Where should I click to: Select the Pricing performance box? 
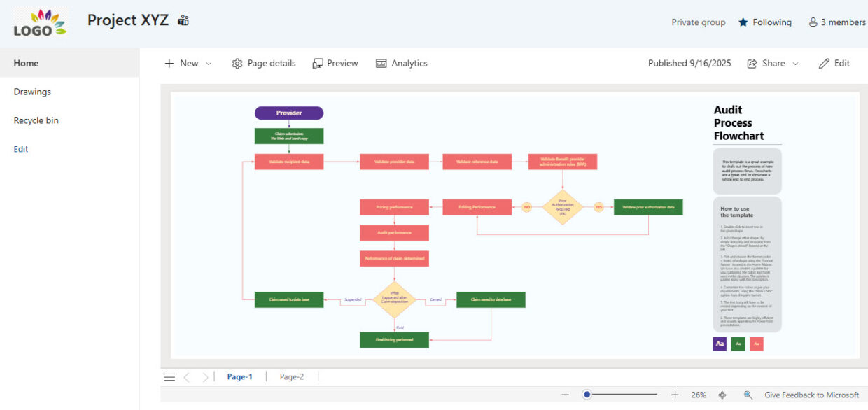click(x=394, y=207)
